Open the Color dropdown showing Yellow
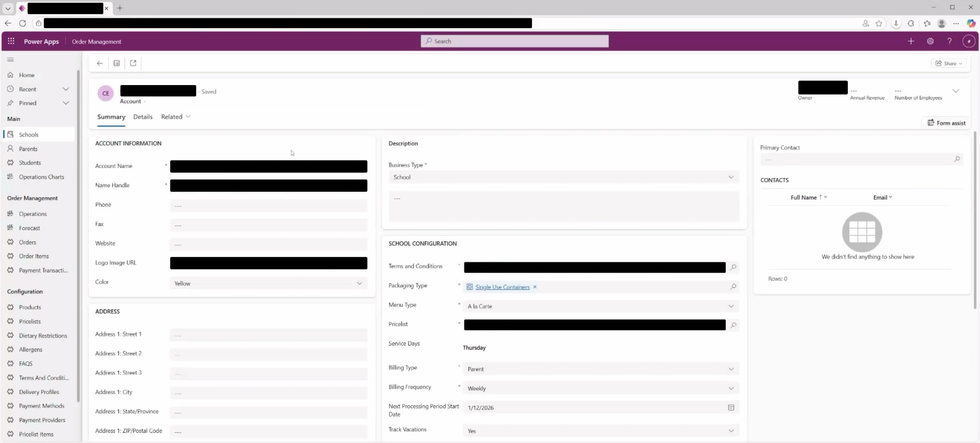 click(x=268, y=283)
